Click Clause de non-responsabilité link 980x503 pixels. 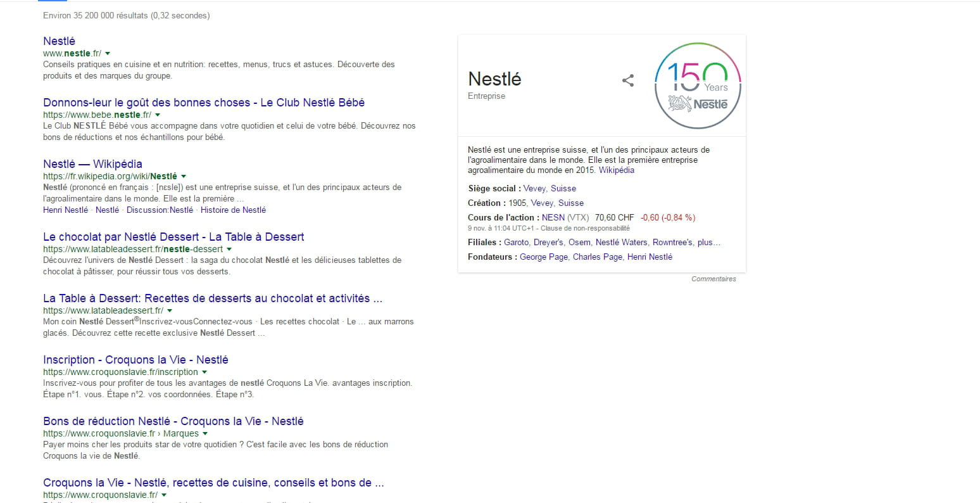coord(586,228)
